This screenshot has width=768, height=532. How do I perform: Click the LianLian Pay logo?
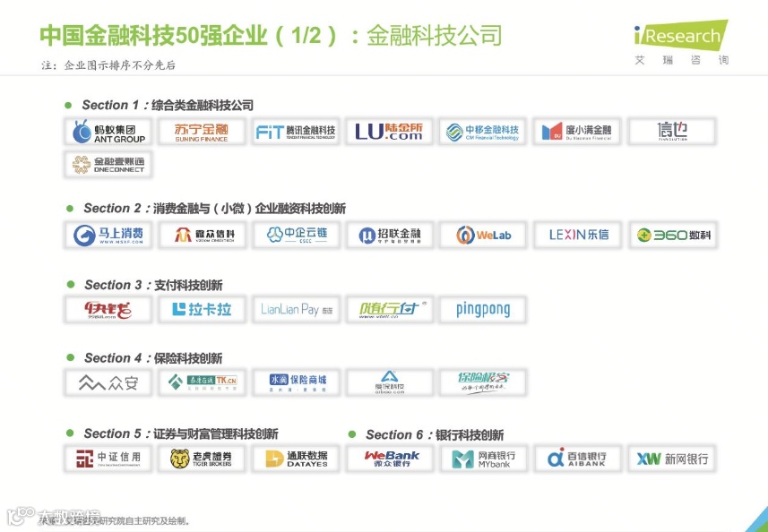pos(296,309)
